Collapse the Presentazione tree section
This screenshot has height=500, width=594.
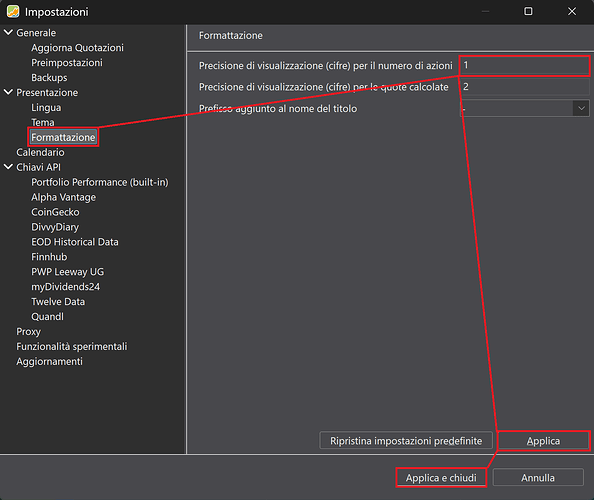(8, 92)
